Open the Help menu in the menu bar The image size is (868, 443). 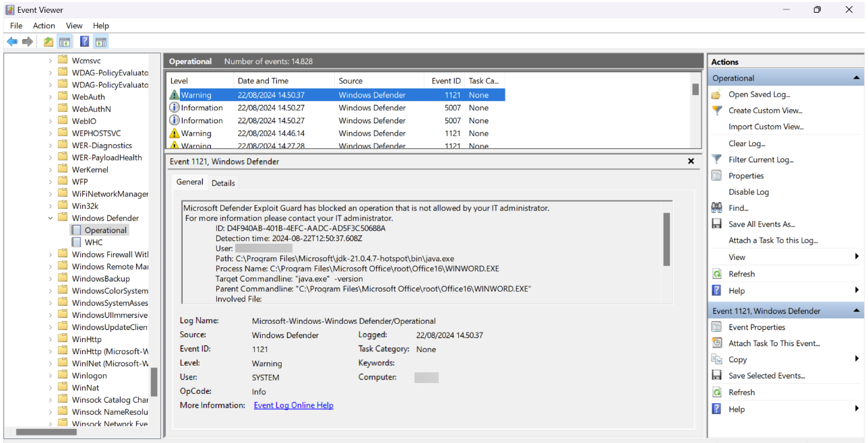click(x=101, y=26)
